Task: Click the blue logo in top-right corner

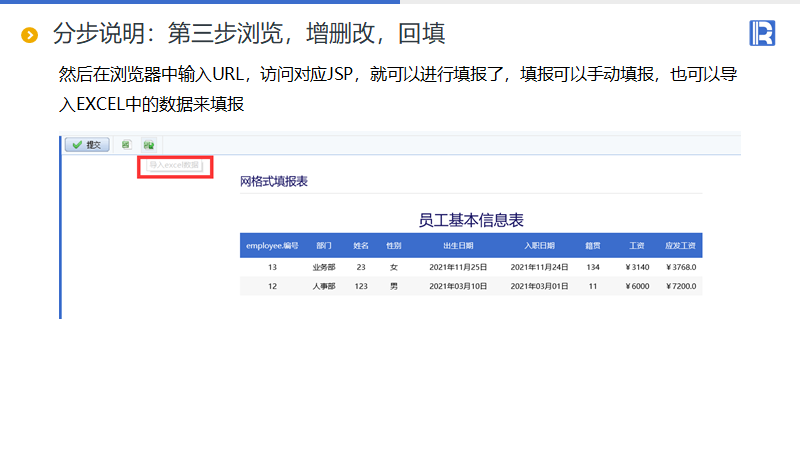Action: (x=762, y=33)
